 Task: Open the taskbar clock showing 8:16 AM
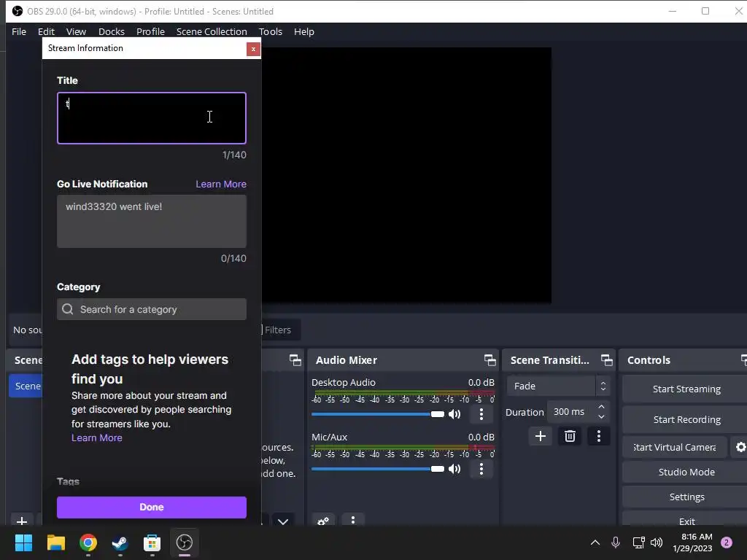click(x=692, y=542)
